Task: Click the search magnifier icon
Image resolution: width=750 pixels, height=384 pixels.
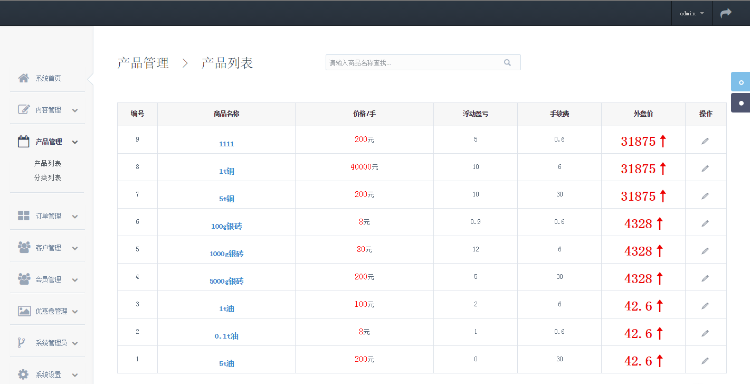Action: (507, 63)
